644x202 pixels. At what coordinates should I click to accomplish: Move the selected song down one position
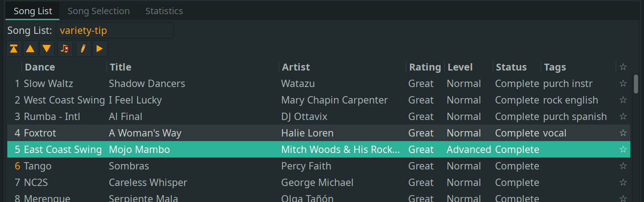tap(47, 49)
